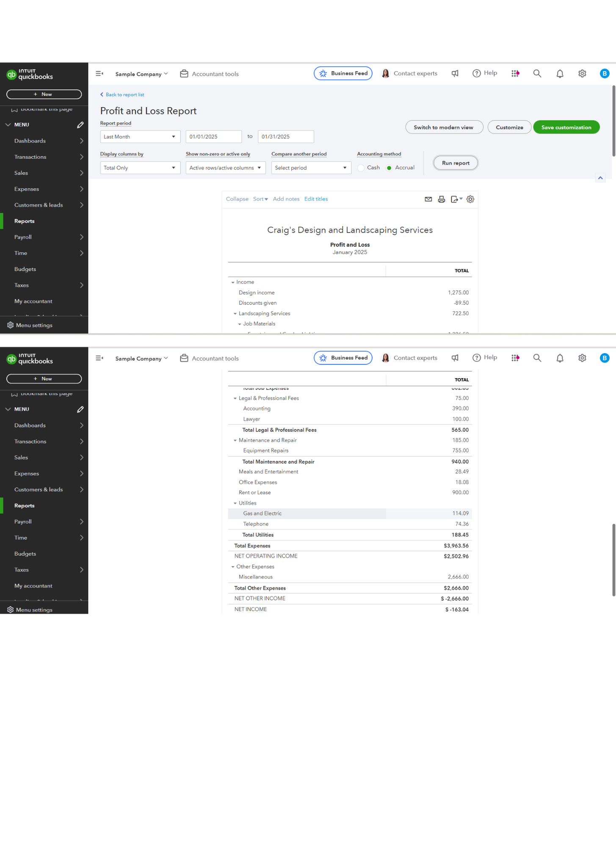
Task: Click Contact experts in bottom header
Action: pos(409,358)
